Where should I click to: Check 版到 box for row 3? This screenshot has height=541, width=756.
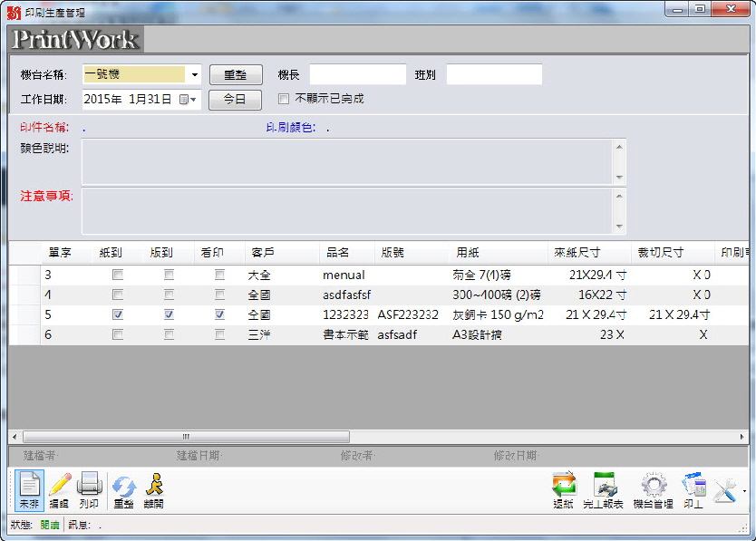169,275
